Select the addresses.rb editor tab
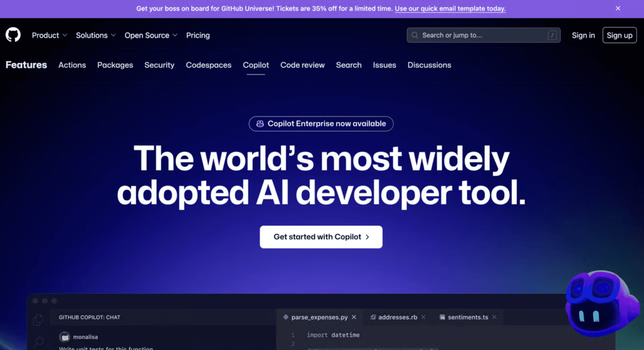 (x=398, y=317)
